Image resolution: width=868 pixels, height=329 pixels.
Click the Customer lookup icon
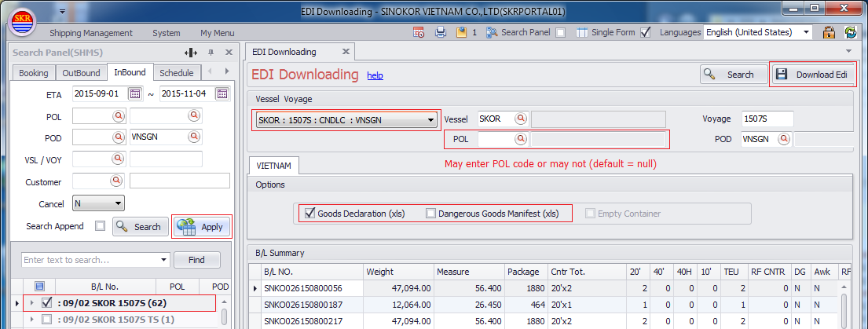(x=118, y=181)
